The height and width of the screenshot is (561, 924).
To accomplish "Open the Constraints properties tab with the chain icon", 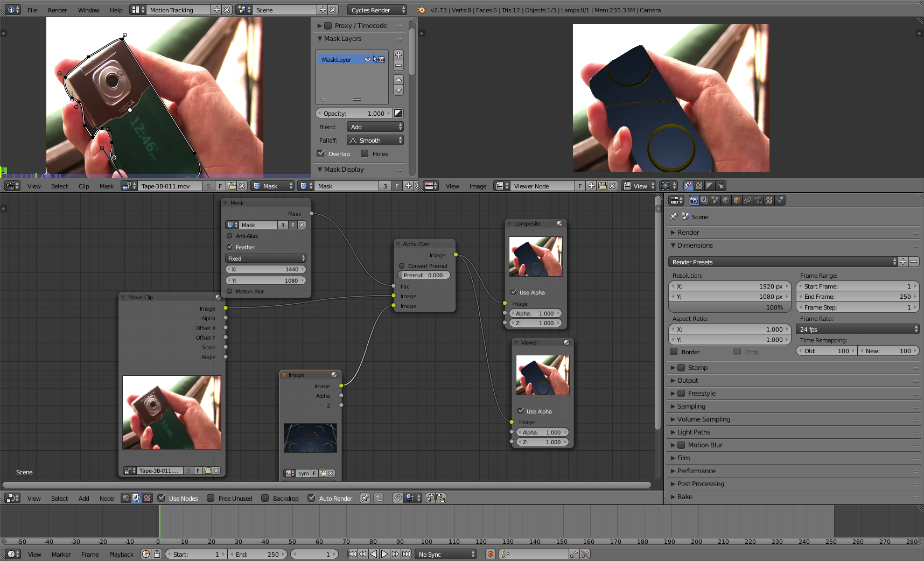I will (x=747, y=200).
